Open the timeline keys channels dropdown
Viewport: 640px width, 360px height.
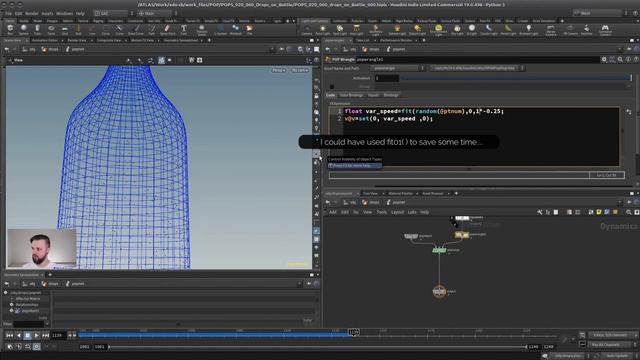point(613,335)
